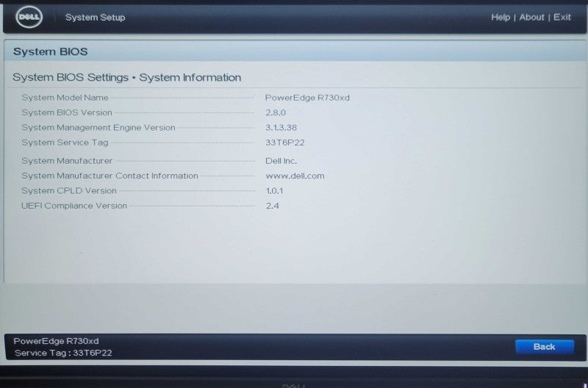Click footer Service Tag : 33T6P22 text
588x388 pixels.
pos(63,353)
